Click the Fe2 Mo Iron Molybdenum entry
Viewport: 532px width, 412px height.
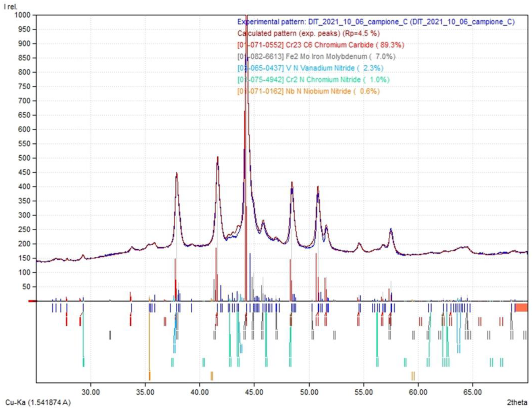coord(316,57)
